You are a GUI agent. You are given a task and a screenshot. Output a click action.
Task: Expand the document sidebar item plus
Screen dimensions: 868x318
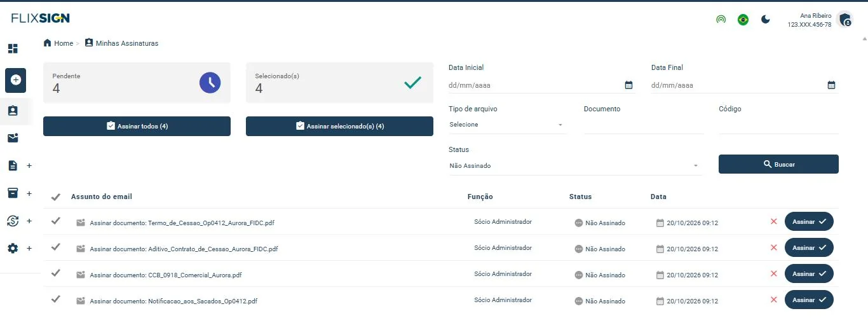[29, 165]
